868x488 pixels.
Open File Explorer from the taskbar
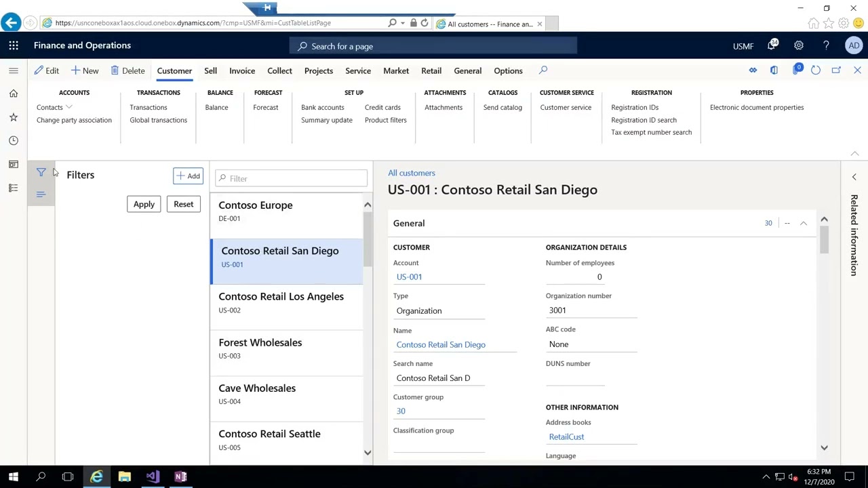tap(124, 476)
